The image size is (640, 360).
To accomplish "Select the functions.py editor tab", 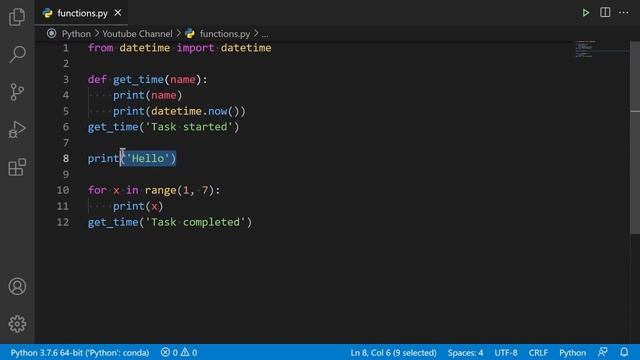I will [x=82, y=13].
